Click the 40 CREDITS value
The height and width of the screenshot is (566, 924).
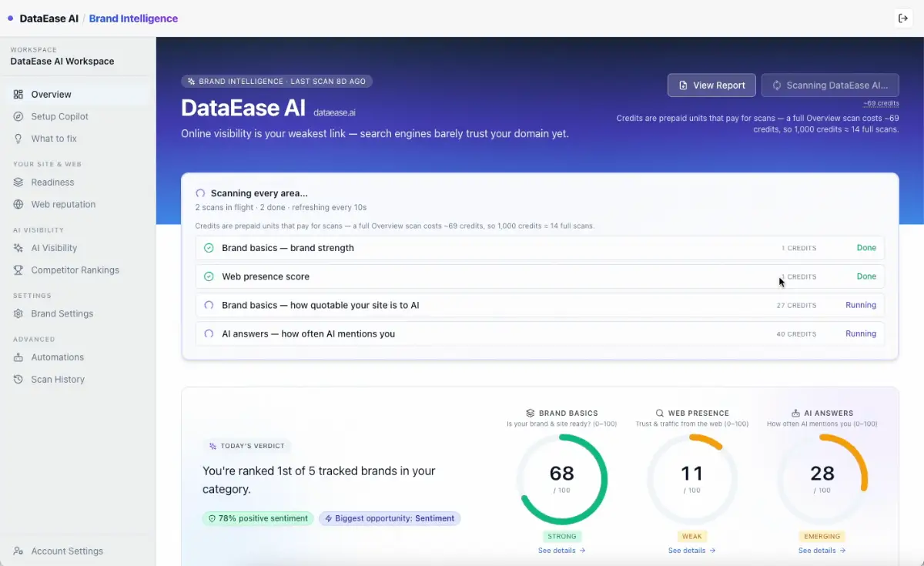click(x=796, y=334)
